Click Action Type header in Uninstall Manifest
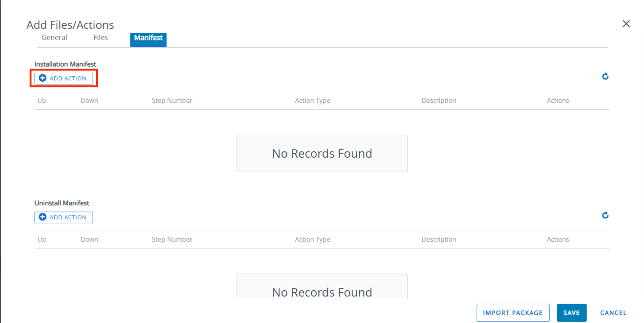The height and width of the screenshot is (323, 644). pyautogui.click(x=313, y=239)
